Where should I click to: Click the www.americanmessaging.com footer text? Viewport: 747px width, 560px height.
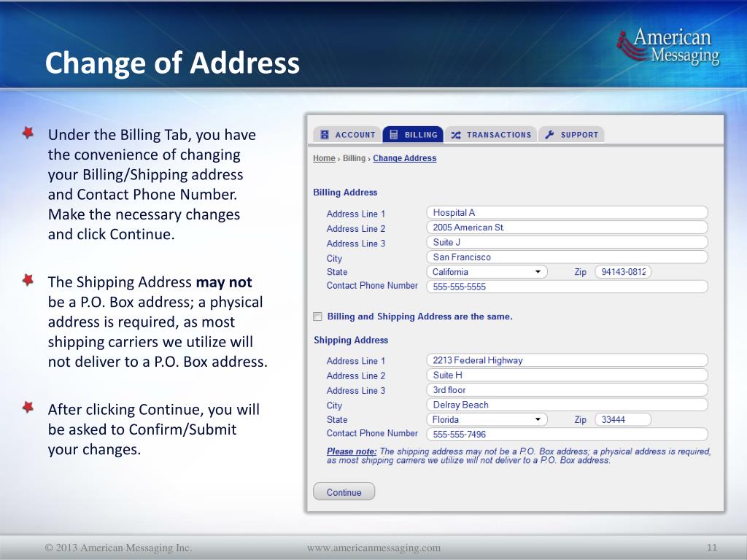[x=373, y=548]
